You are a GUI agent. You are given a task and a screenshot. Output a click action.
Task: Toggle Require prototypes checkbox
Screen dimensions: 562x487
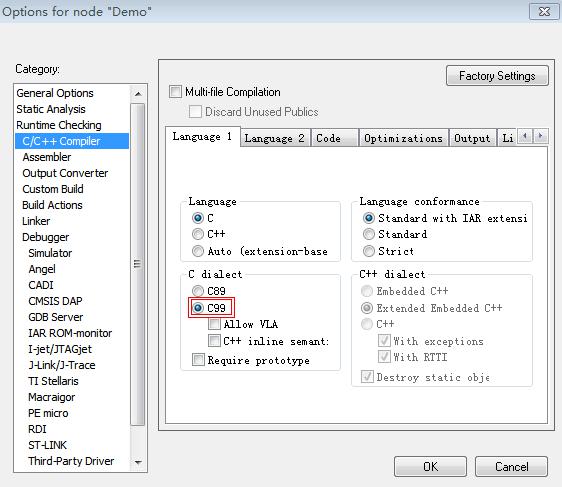(198, 359)
